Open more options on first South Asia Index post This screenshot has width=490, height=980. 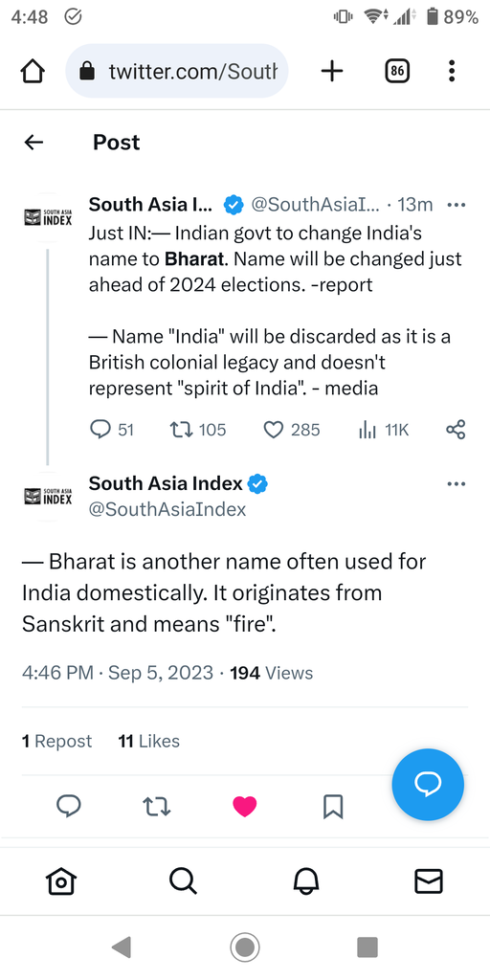(457, 205)
